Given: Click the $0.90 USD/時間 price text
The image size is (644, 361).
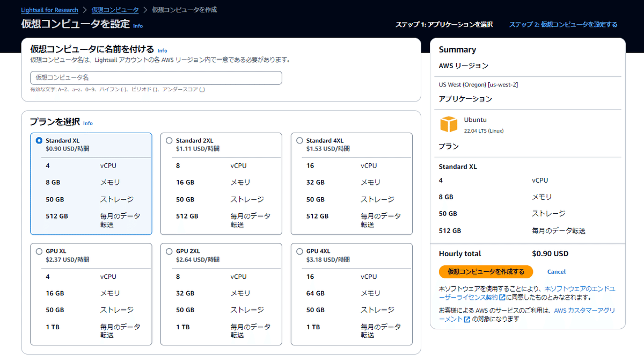Looking at the screenshot, I should (x=68, y=149).
